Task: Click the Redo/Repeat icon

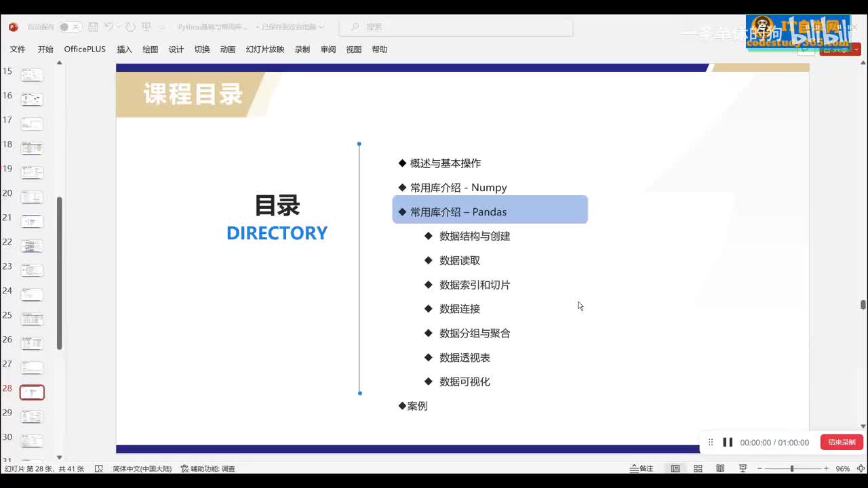Action: coord(130,27)
